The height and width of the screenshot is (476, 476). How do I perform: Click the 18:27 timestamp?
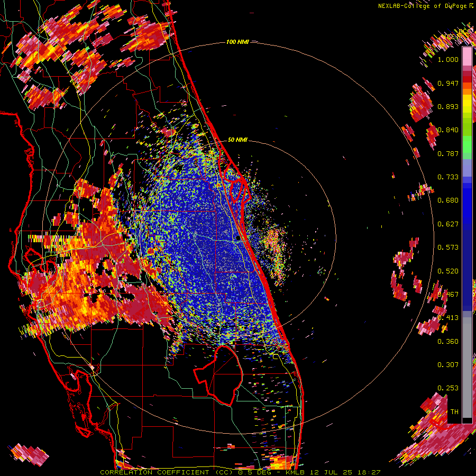[x=369, y=472]
